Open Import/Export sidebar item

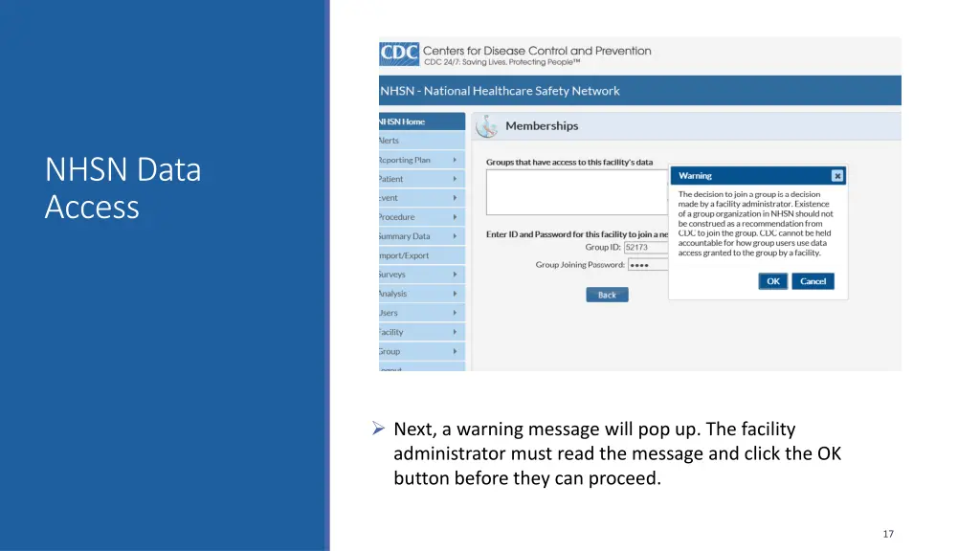[422, 255]
